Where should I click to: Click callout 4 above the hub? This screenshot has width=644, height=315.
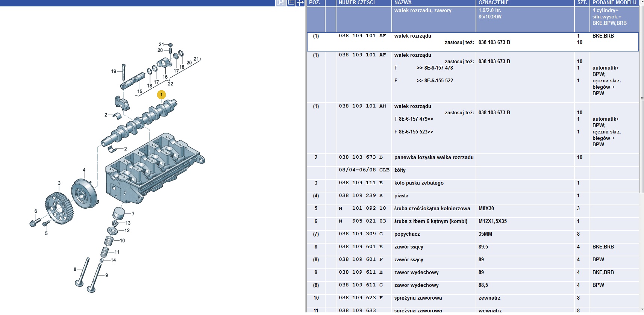point(84,170)
